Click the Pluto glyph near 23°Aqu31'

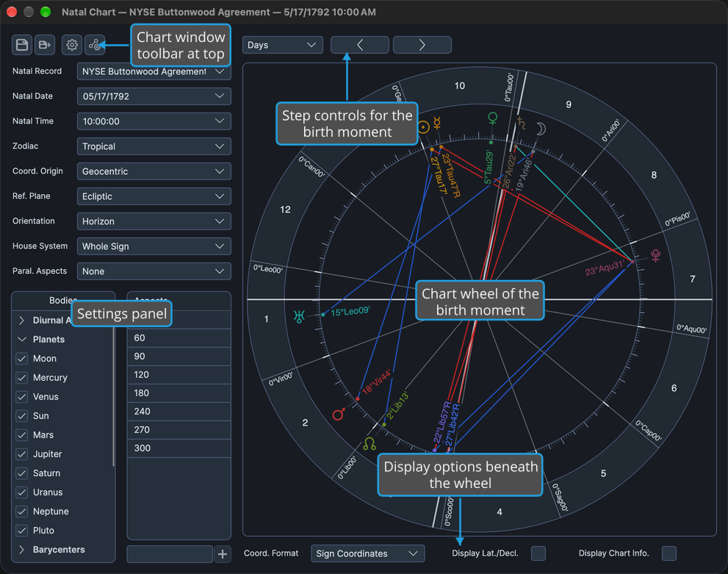tap(655, 256)
